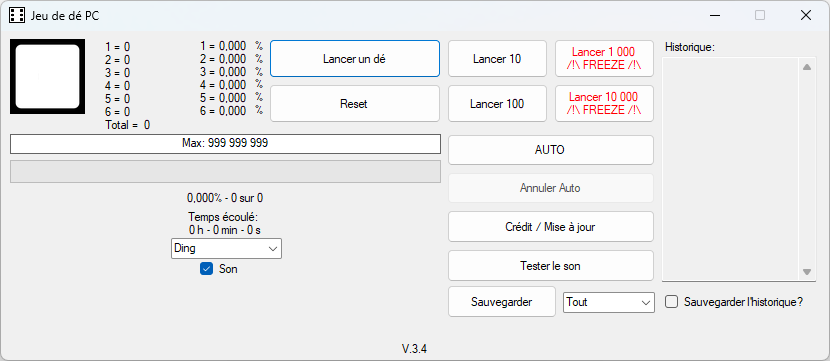Click red Lancer 10 000 FREEZE button

click(x=604, y=104)
